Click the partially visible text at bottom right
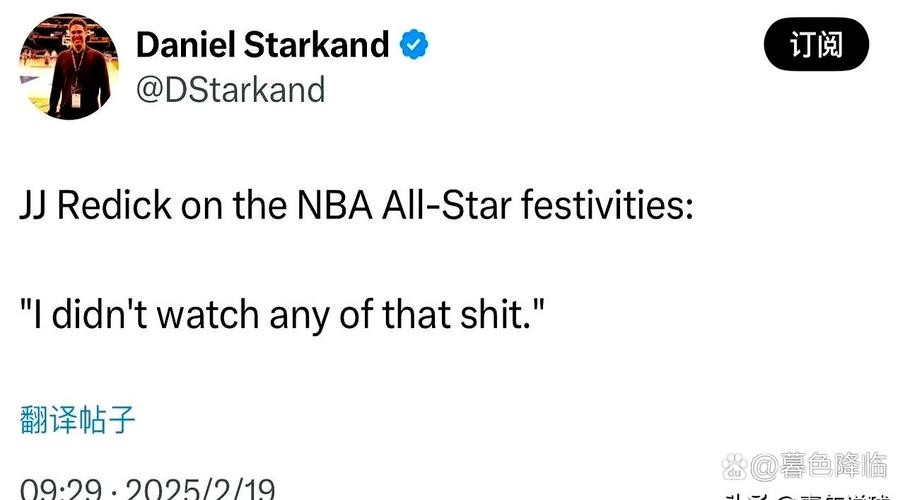 click(808, 496)
